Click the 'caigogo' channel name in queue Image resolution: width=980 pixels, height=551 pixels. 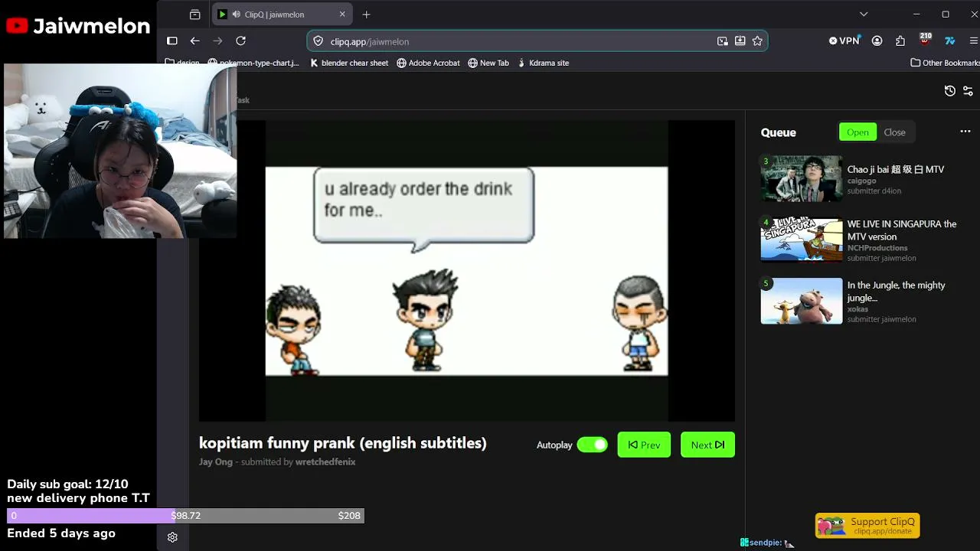[861, 181]
